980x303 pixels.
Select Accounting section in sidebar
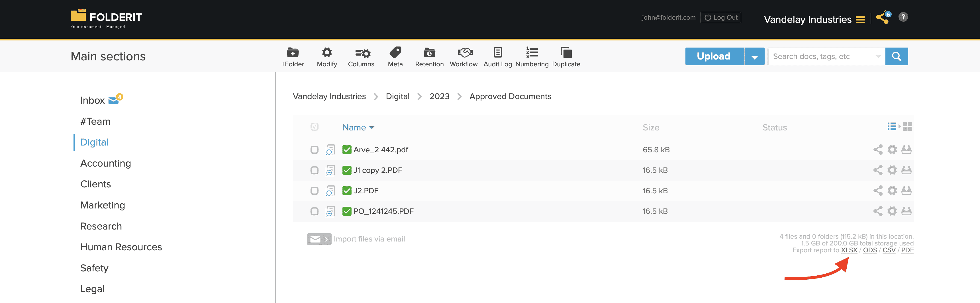[x=105, y=163]
